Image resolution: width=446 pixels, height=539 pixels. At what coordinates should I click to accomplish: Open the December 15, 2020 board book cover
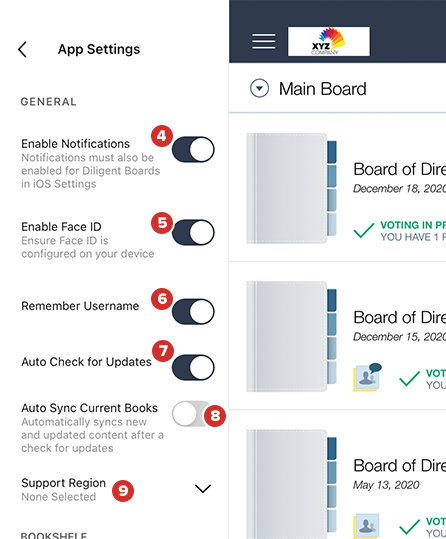click(292, 337)
